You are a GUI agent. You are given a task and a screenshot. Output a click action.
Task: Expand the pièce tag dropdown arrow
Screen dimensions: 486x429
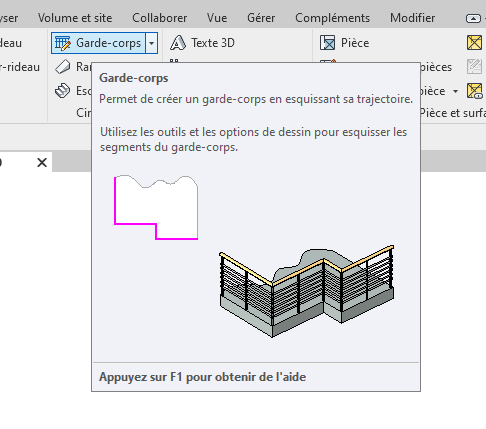[x=455, y=91]
